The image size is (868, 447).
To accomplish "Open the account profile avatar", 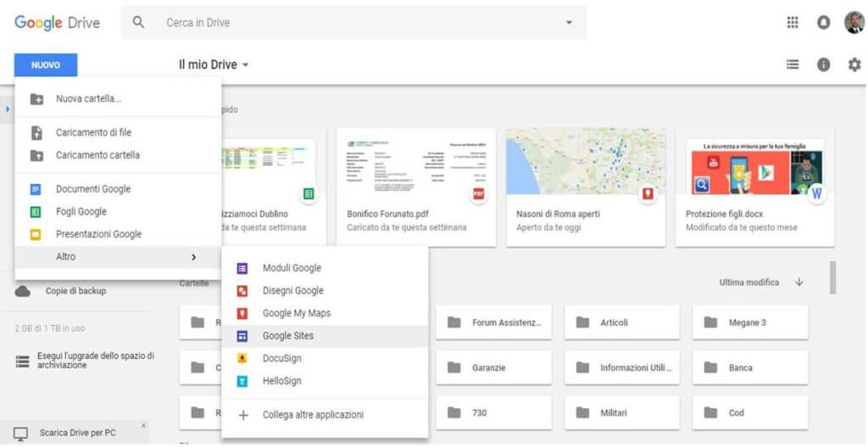I will (854, 23).
